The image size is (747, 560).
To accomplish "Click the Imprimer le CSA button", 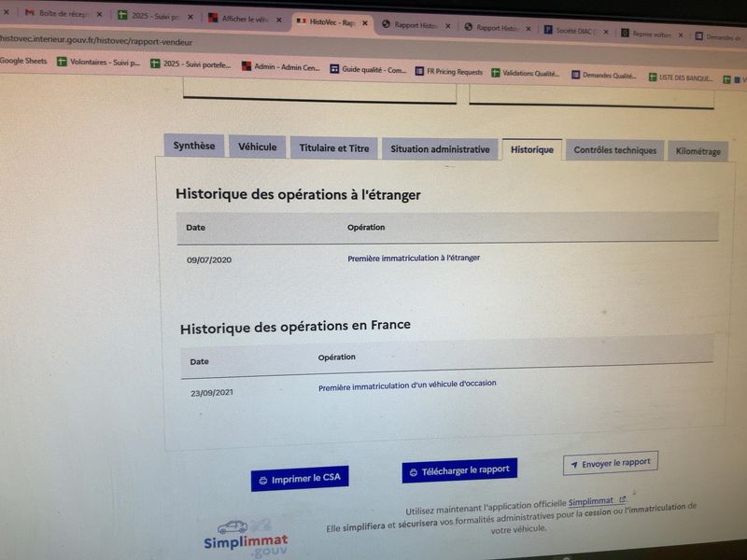I will point(300,479).
